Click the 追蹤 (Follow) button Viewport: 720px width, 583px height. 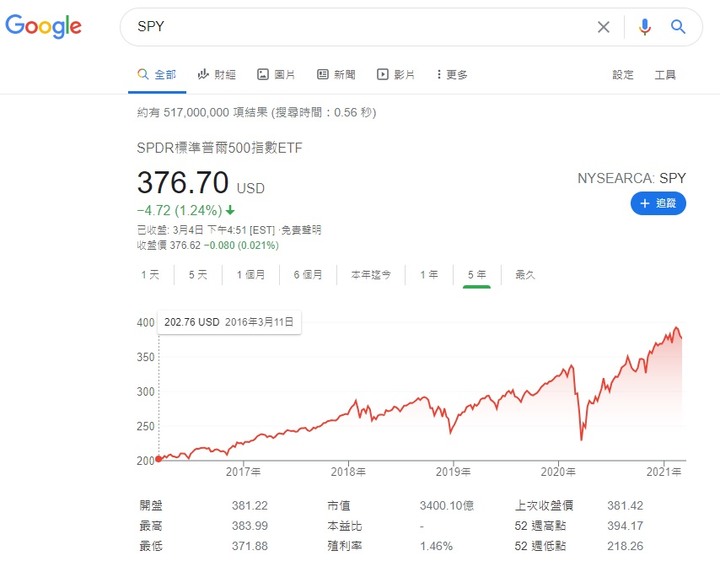coord(658,203)
